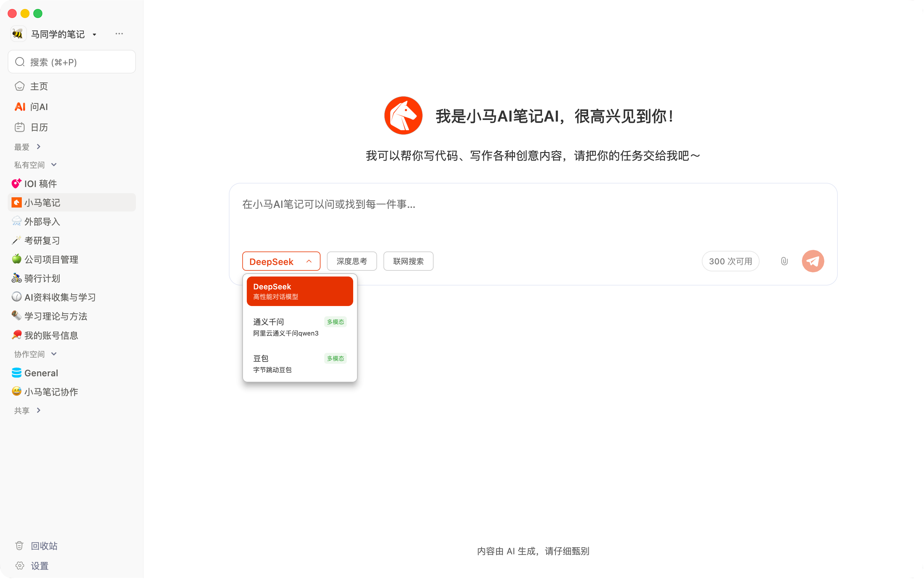Click the home icon beside 主页
924x579 pixels.
20,86
